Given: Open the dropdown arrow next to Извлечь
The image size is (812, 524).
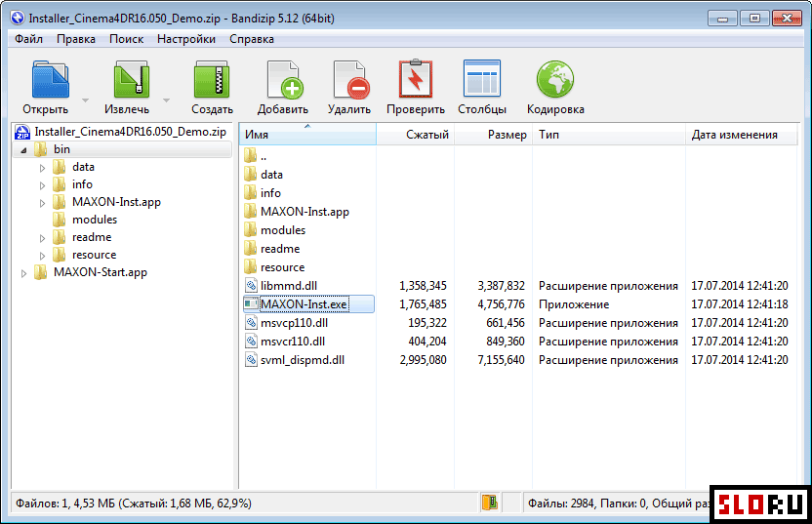Looking at the screenshot, I should point(166,100).
